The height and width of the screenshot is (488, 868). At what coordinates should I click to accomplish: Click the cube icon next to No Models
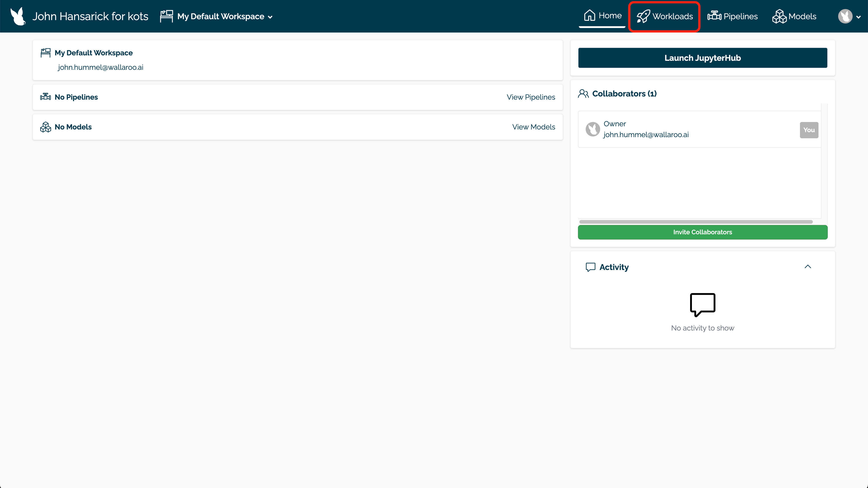coord(45,127)
